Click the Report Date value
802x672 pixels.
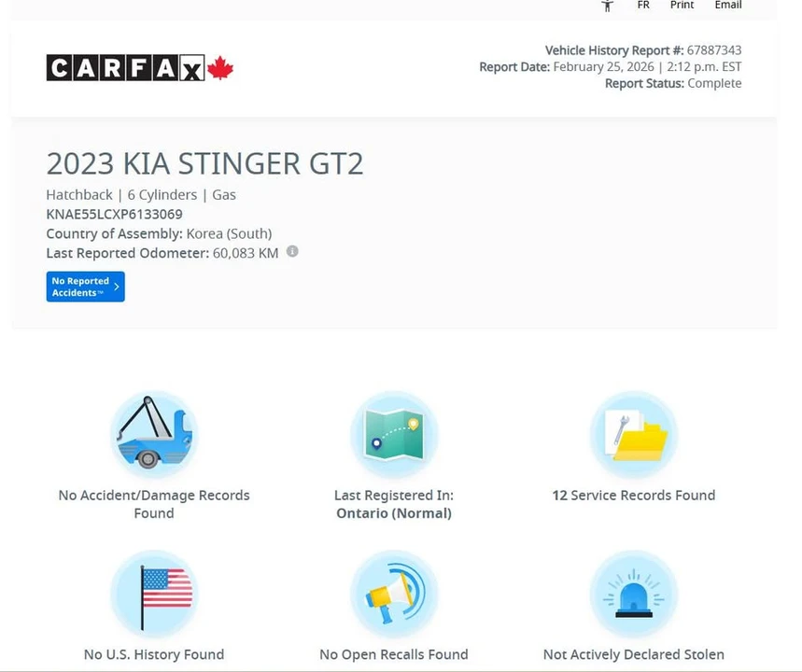click(648, 67)
